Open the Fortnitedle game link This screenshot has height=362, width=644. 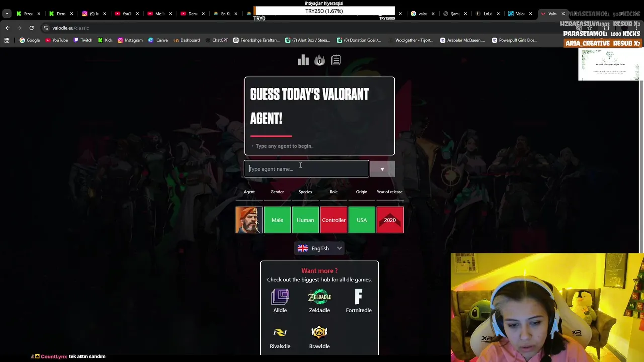pyautogui.click(x=359, y=301)
